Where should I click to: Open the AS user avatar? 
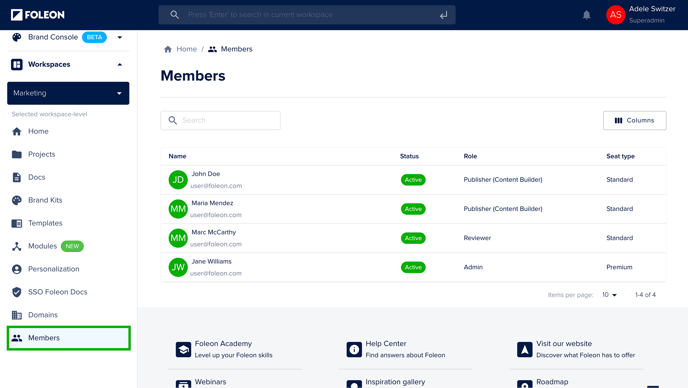pyautogui.click(x=616, y=15)
